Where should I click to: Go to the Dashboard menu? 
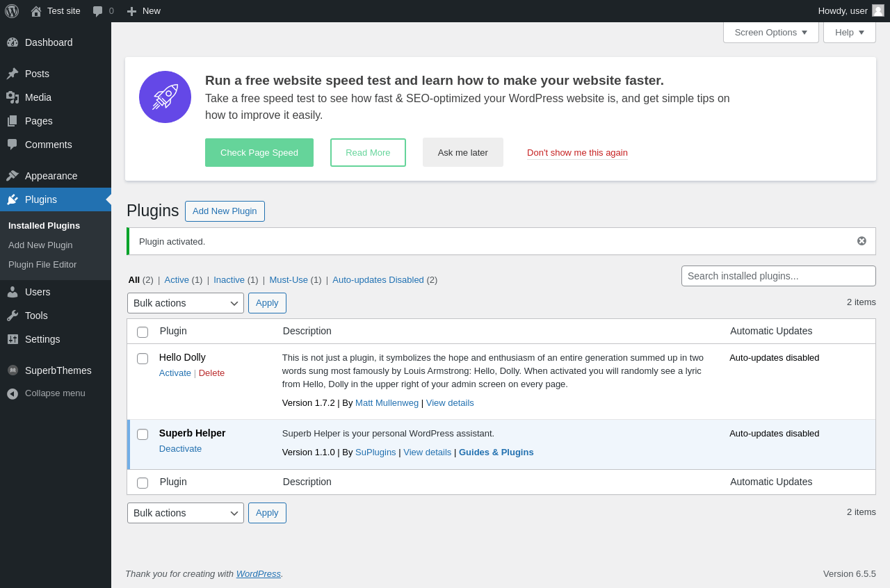point(56,42)
